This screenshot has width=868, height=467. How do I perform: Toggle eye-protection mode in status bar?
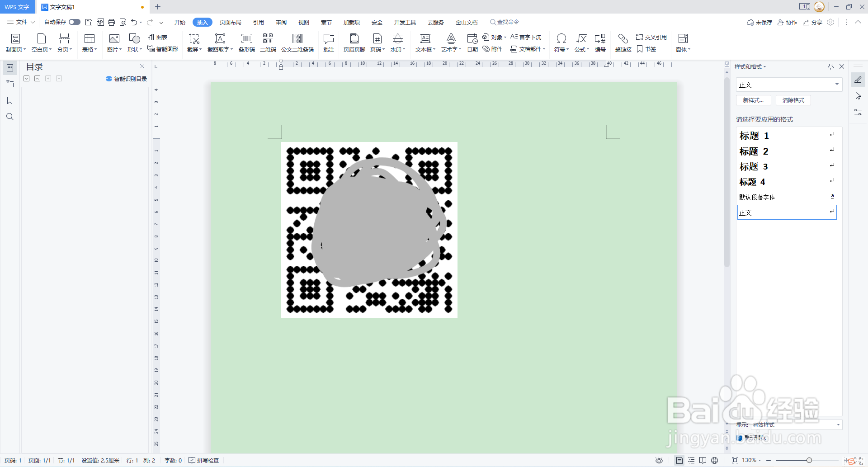[659, 460]
